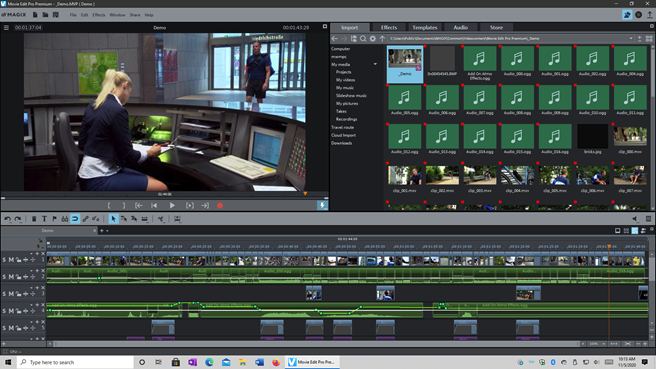Set a chapter marker with the flag icon
The image size is (656, 369).
pyautogui.click(x=54, y=219)
